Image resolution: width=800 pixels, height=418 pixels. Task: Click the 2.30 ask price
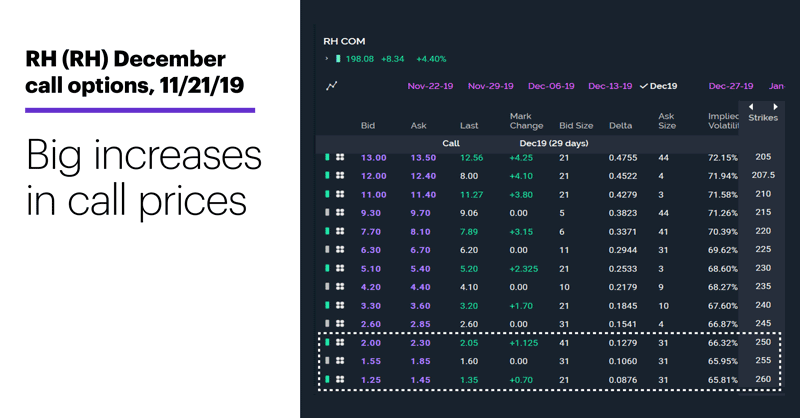420,343
